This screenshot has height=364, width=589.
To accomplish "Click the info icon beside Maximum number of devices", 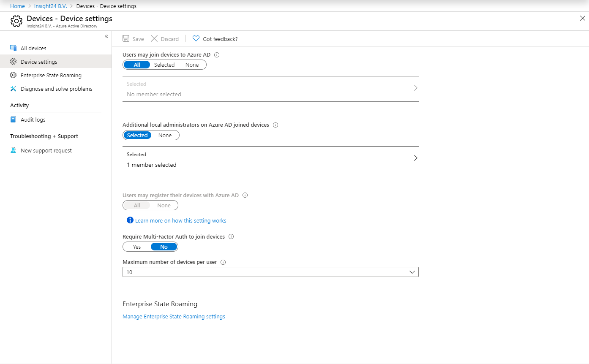I will point(223,262).
